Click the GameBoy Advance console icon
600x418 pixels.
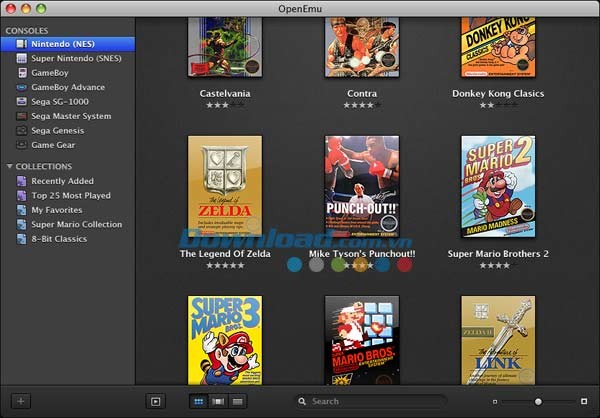click(x=21, y=87)
